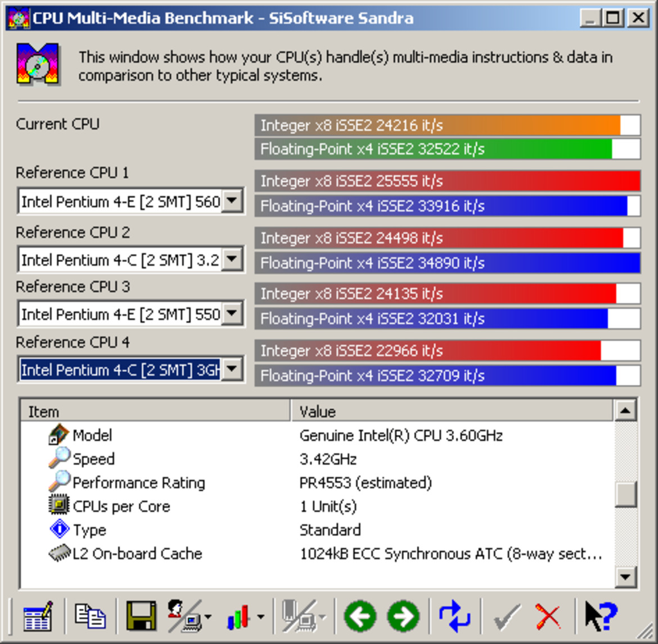Click the Value column header
The width and height of the screenshot is (658, 644).
452,411
